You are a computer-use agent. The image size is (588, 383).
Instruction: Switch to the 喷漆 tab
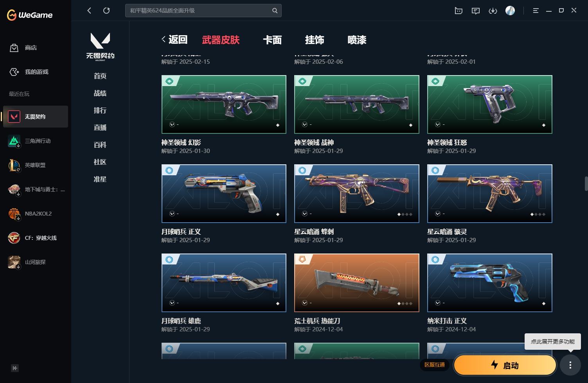coord(357,40)
